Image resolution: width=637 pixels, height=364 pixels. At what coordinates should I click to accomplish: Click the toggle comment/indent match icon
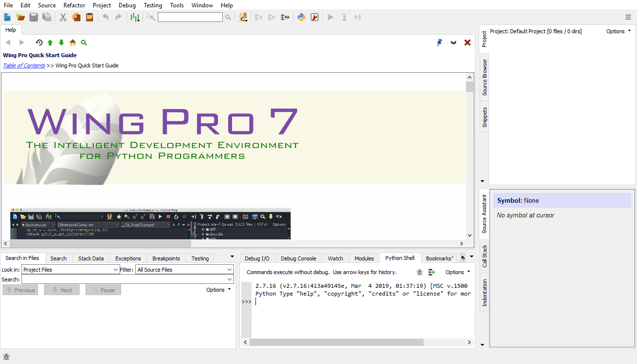(285, 17)
